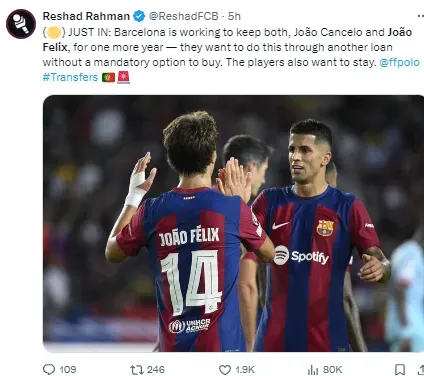Screen dimensions: 424x376
Task: Click the blue verified badge
Action: 139,16
